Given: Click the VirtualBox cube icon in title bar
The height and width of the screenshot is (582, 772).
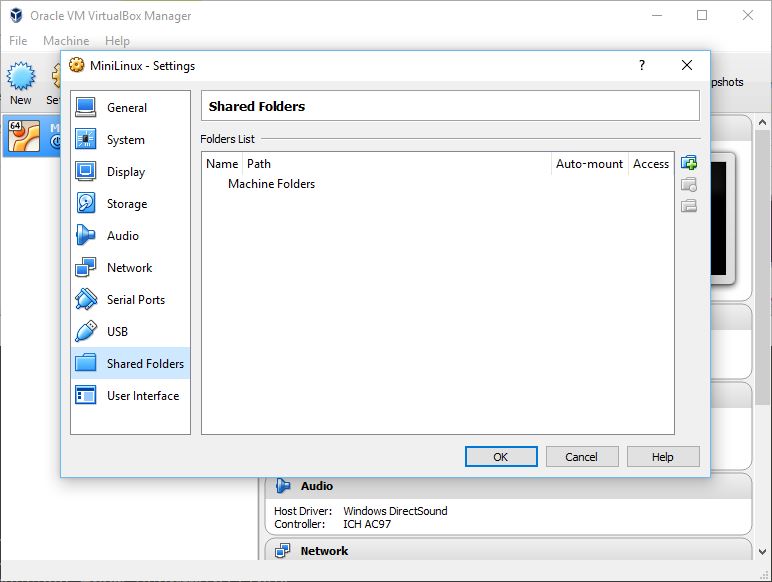Looking at the screenshot, I should pyautogui.click(x=16, y=15).
